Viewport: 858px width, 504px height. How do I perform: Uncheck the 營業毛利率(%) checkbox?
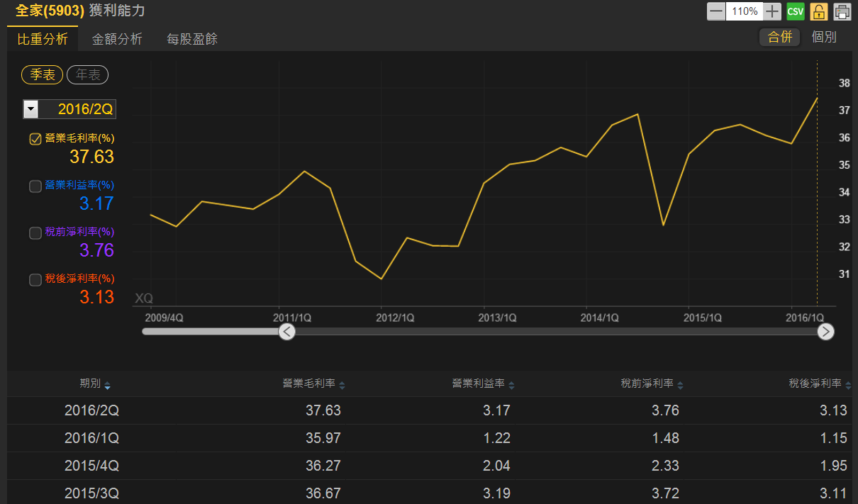(35, 139)
